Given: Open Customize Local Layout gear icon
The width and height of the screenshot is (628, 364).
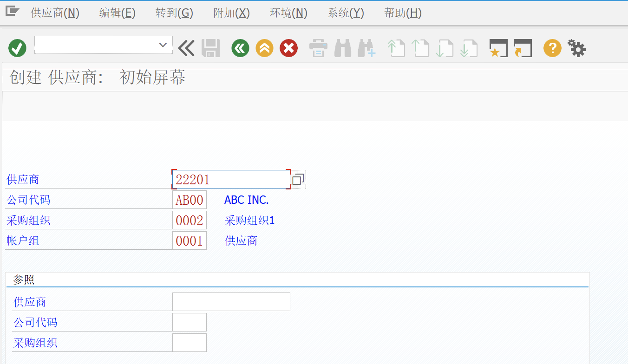Looking at the screenshot, I should [576, 48].
